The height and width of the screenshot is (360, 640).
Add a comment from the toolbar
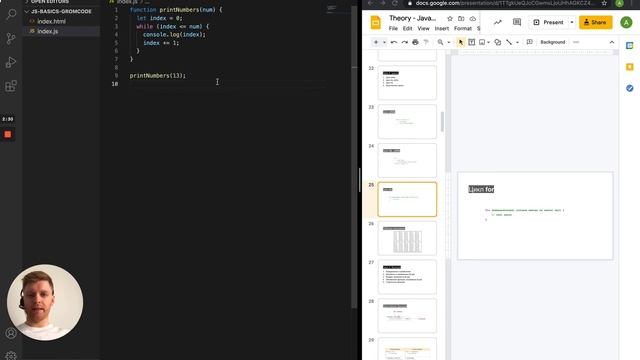(529, 42)
